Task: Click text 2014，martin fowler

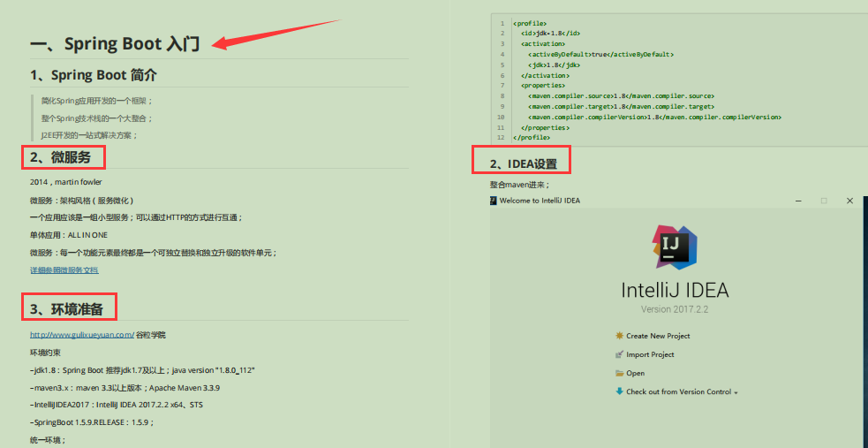Action: click(66, 182)
